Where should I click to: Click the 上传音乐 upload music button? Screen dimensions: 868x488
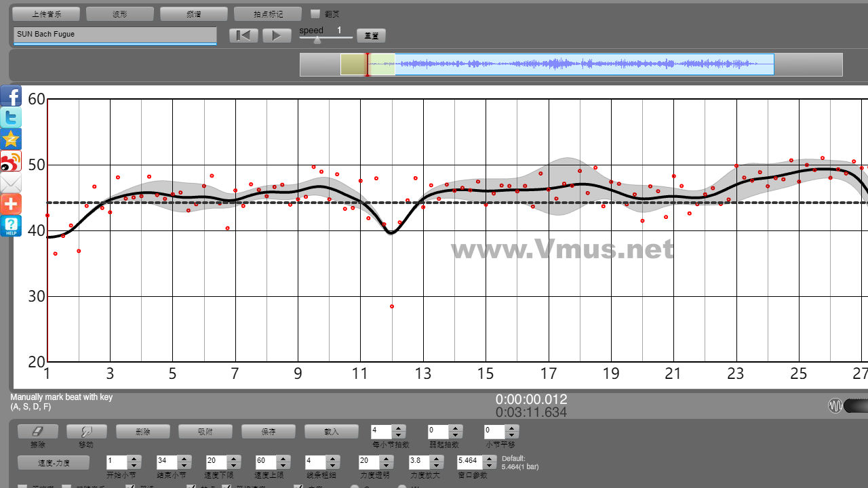pyautogui.click(x=46, y=14)
